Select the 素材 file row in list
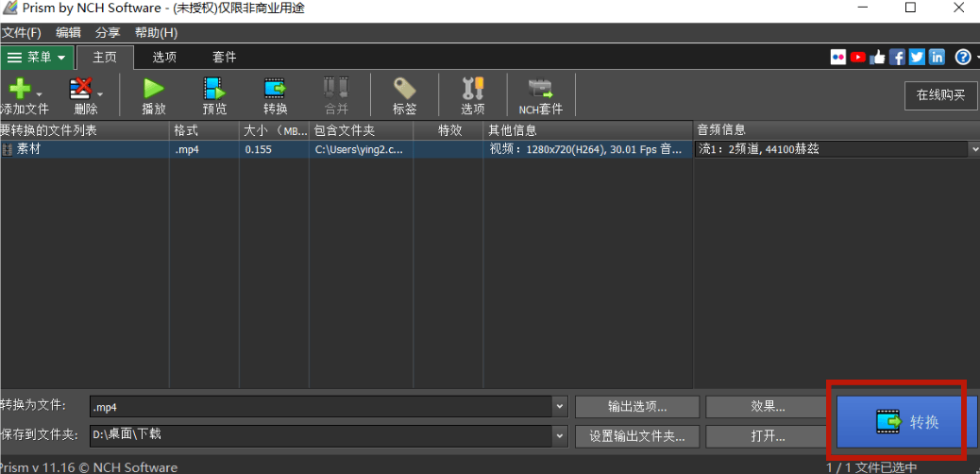 point(85,149)
